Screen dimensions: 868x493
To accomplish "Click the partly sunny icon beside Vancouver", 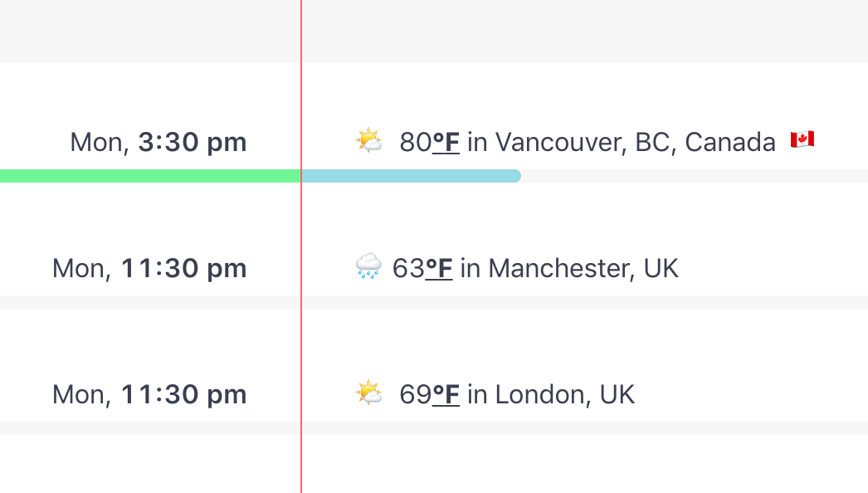I will [368, 141].
